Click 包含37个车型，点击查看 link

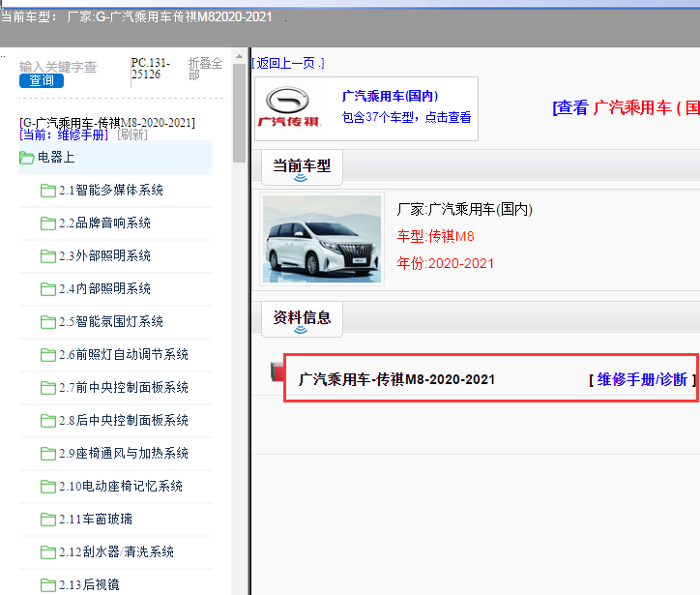pyautogui.click(x=407, y=117)
